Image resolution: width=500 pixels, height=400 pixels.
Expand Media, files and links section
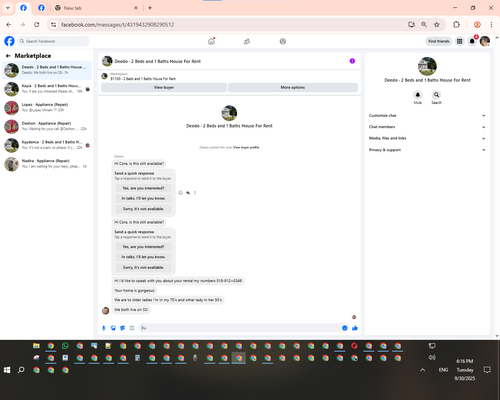[427, 138]
